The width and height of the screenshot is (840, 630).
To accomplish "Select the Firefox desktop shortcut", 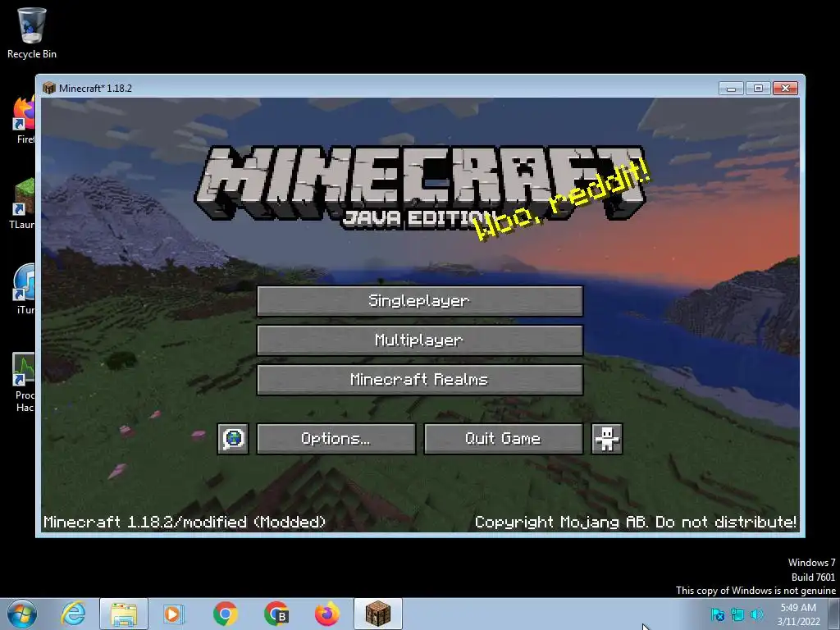I will [x=24, y=121].
